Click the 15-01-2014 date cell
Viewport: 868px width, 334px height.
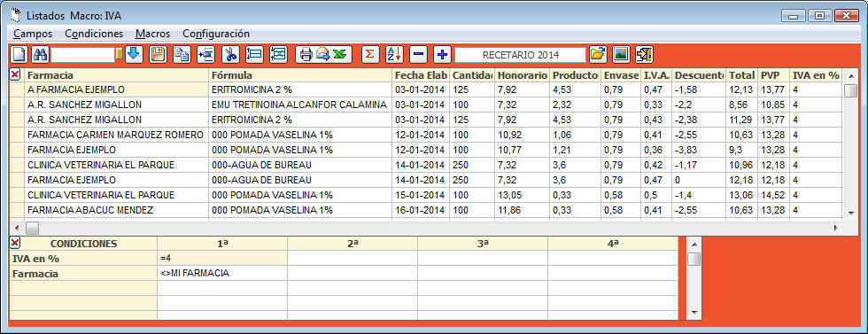(x=421, y=195)
